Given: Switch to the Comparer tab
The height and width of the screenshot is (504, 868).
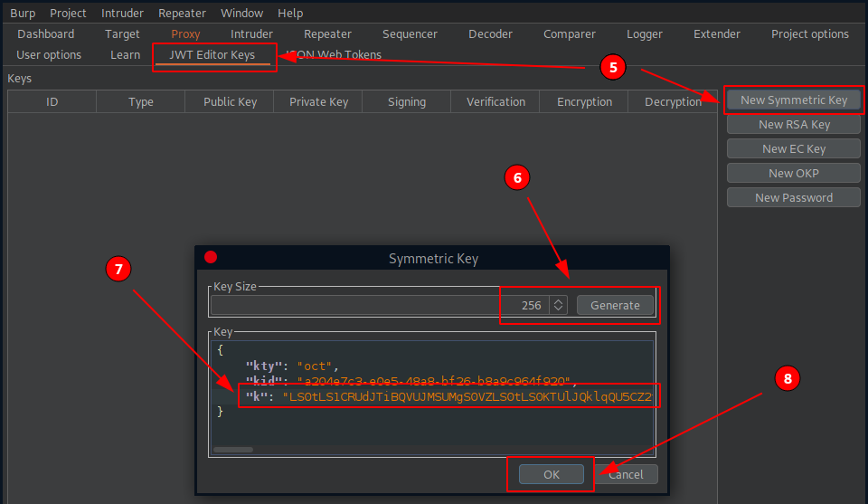Looking at the screenshot, I should pyautogui.click(x=570, y=33).
